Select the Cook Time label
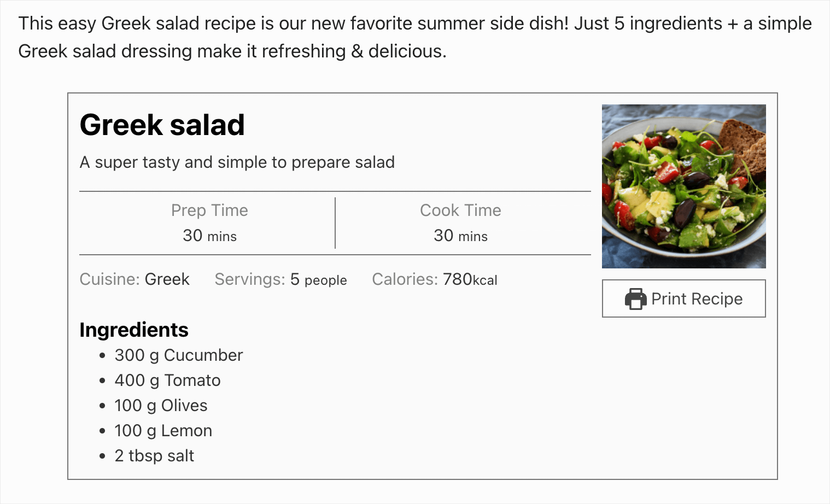Screen dimensions: 830x504 [460, 210]
